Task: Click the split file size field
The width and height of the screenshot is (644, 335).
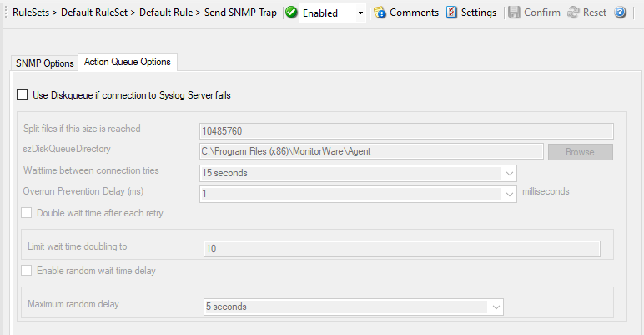Action: point(407,131)
